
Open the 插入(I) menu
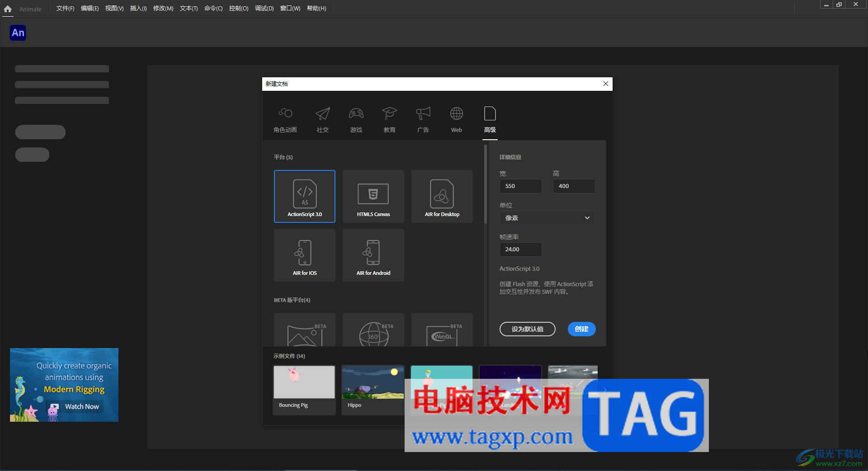(138, 9)
